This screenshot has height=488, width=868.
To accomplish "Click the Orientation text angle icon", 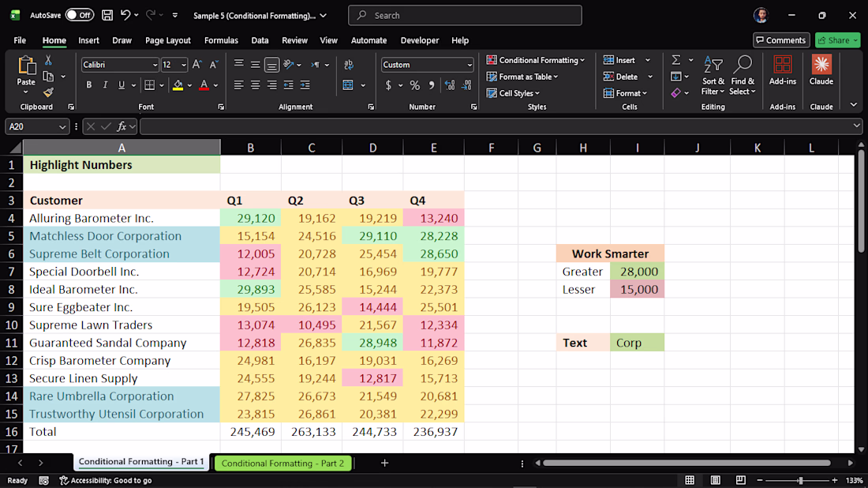I will click(288, 65).
